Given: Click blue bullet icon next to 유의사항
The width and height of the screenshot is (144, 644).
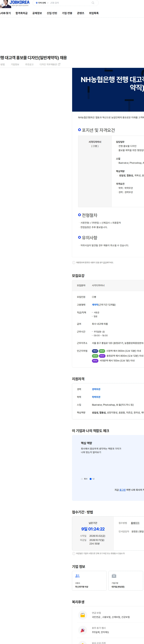Looking at the screenshot, I should [79, 237].
